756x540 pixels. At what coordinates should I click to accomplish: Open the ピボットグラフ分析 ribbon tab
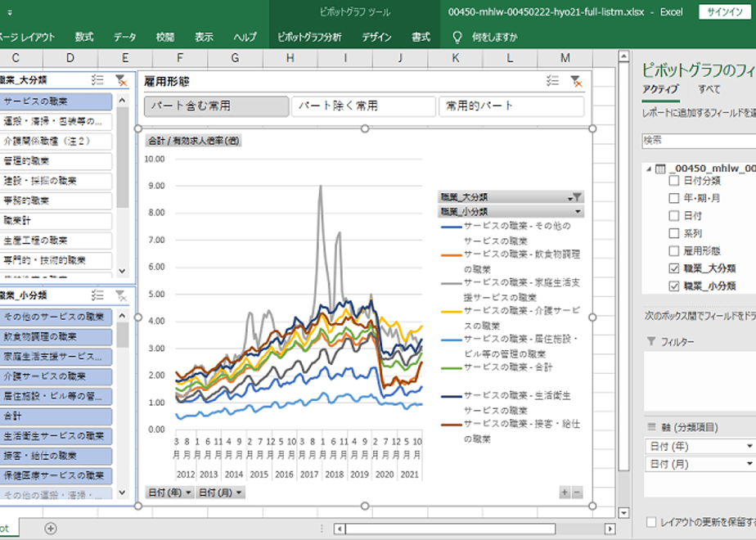pyautogui.click(x=309, y=37)
